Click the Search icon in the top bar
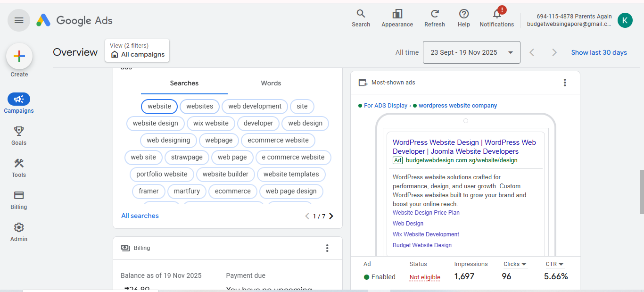The image size is (644, 292). click(361, 15)
